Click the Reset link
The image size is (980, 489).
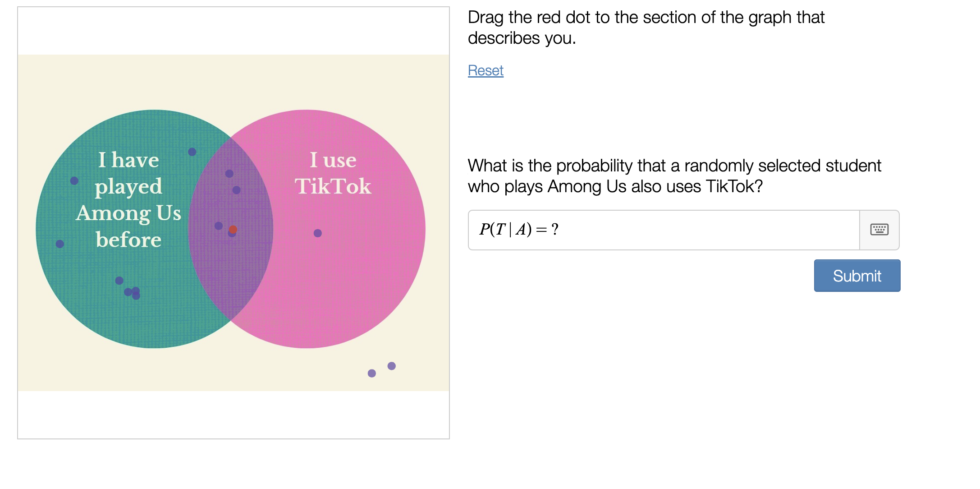coord(485,70)
